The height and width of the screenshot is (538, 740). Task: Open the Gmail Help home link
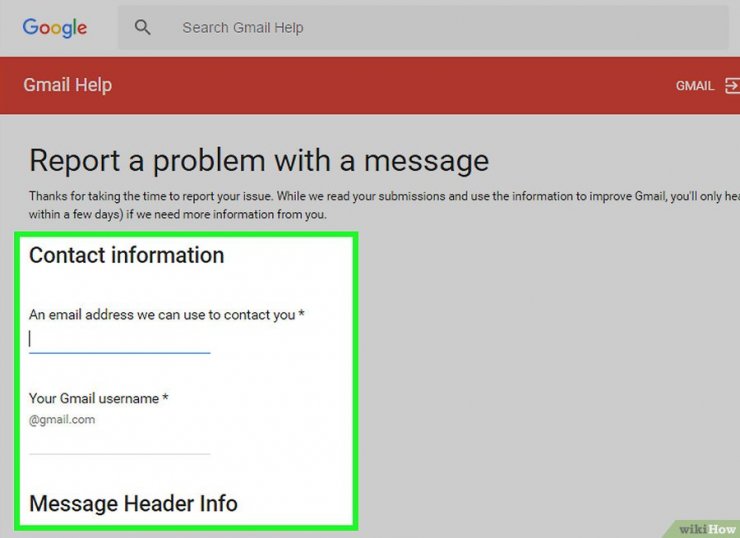point(67,85)
